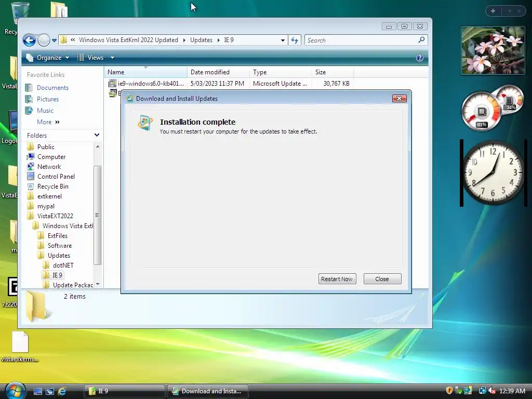Screen dimensions: 532x399
Task: Open the address bar history dropdown arrow
Action: click(283, 41)
